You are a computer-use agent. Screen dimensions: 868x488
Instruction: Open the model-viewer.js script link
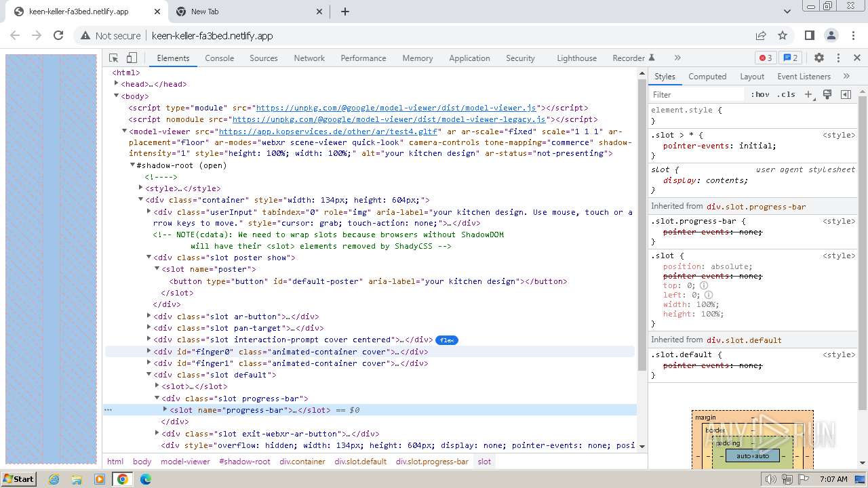(x=396, y=108)
